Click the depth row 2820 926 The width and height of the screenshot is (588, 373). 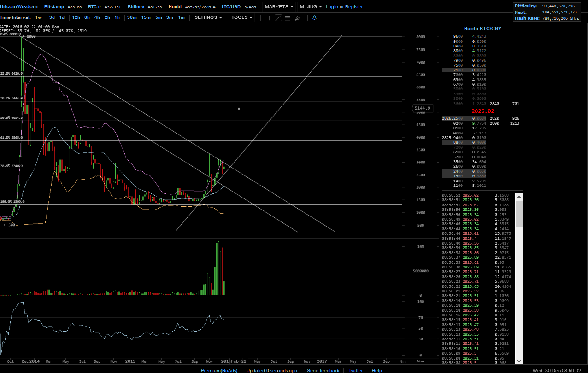pyautogui.click(x=504, y=118)
